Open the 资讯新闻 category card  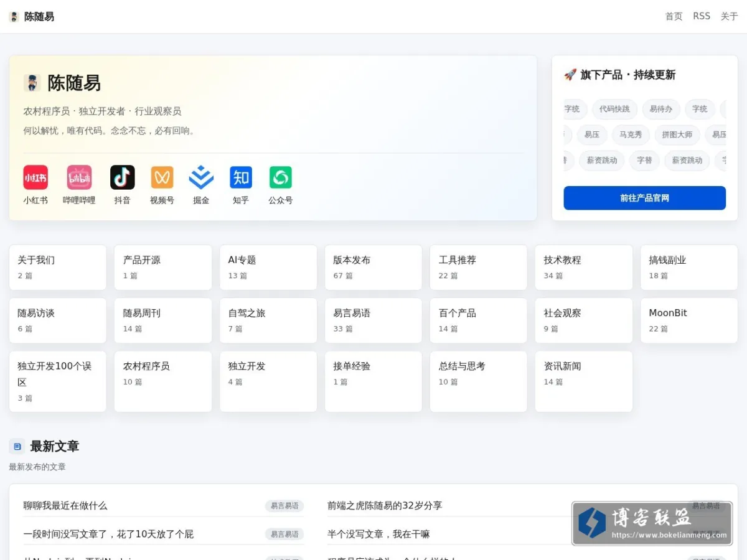coord(584,381)
